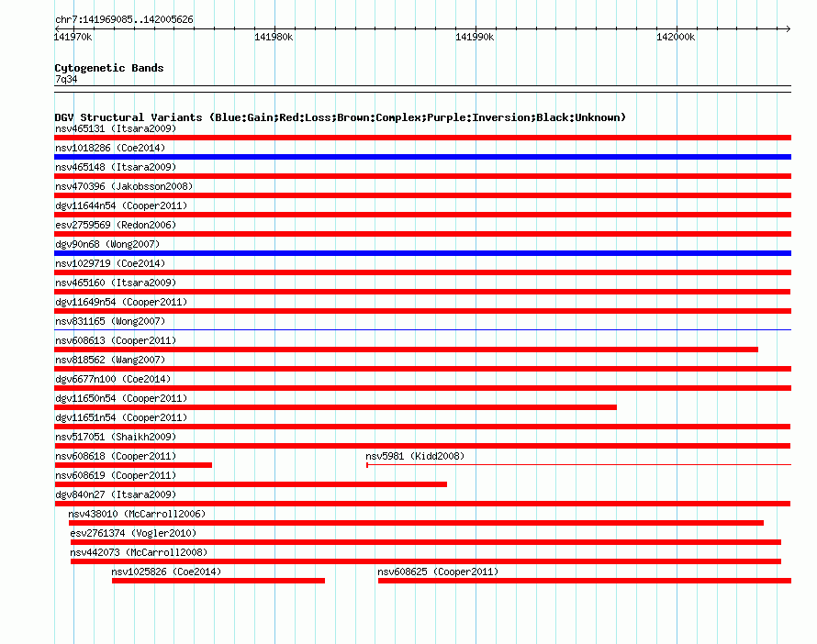Select the esv2759569 (Redon2006) label
The width and height of the screenshot is (817, 644).
[x=116, y=225]
